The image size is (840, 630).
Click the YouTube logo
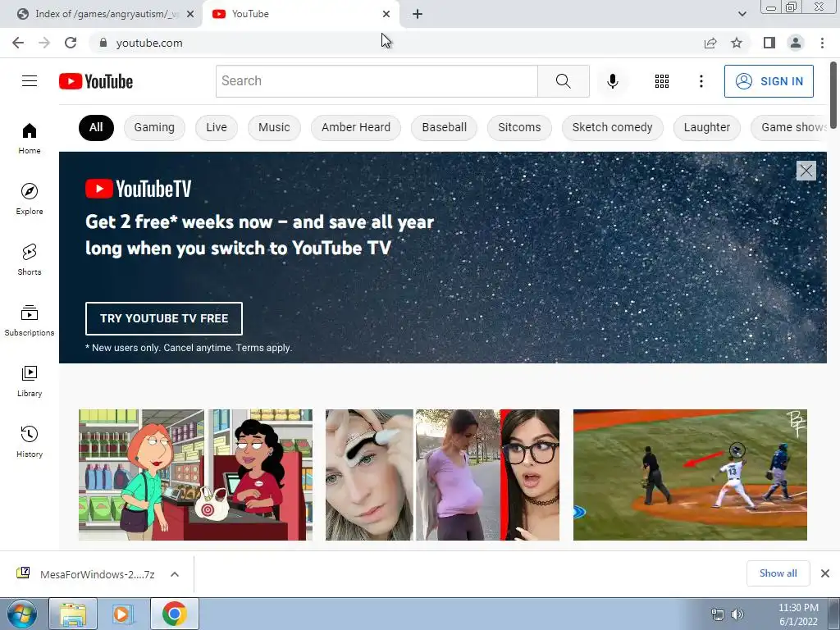[96, 81]
